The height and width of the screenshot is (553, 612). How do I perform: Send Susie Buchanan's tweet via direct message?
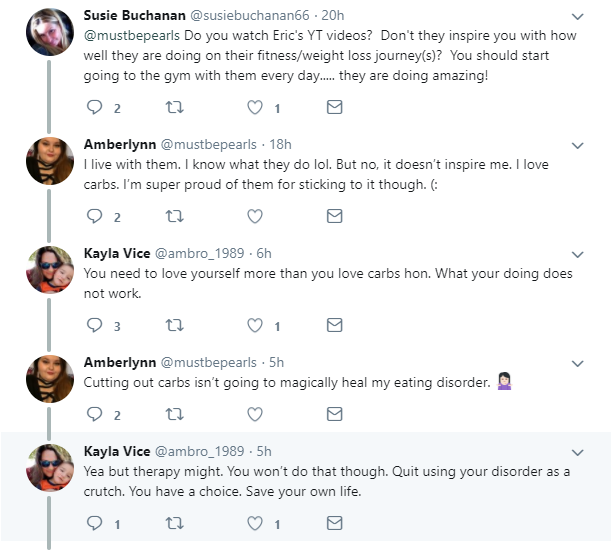334,107
